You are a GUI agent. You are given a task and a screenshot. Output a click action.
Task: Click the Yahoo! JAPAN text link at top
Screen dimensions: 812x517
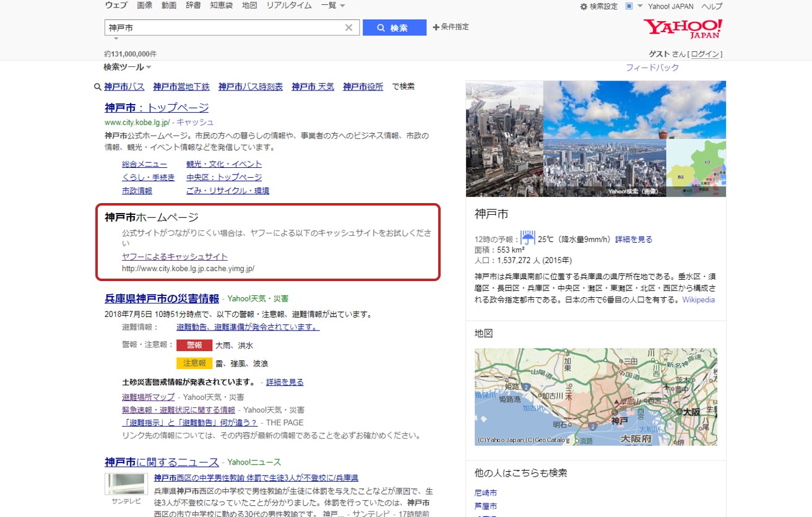coord(671,6)
